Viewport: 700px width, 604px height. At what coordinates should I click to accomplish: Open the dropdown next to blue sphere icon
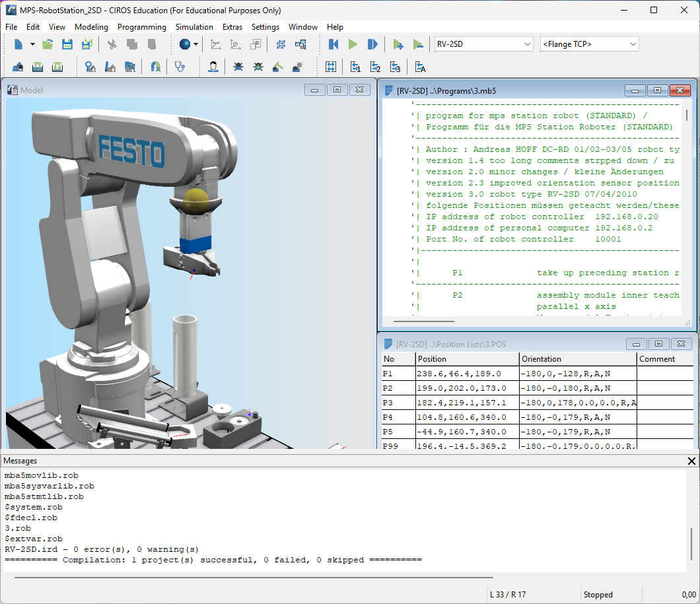pyautogui.click(x=195, y=44)
